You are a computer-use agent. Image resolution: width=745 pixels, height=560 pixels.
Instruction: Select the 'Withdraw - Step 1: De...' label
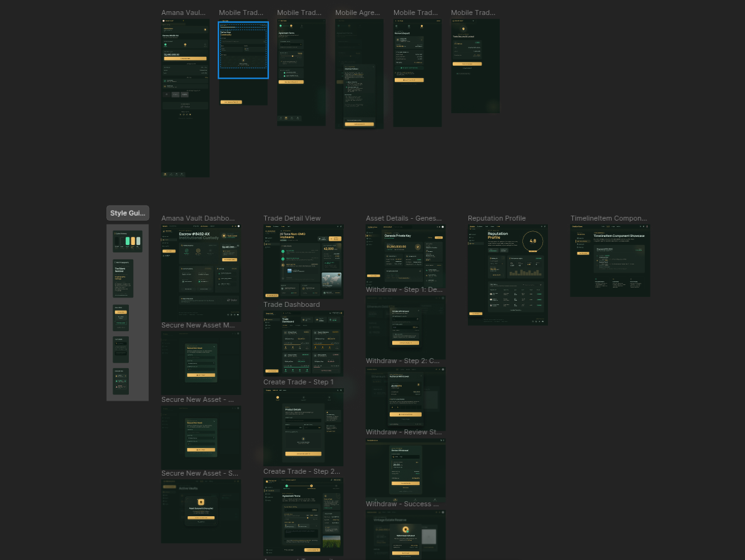click(404, 289)
